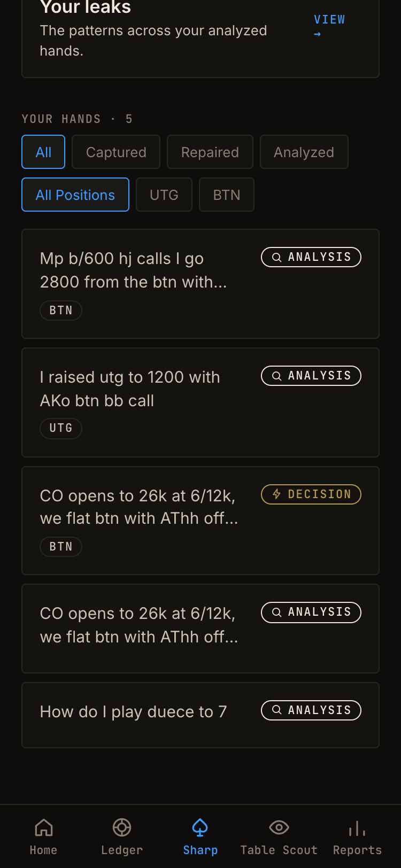Open Table Scout eye icon
401x868 pixels.
(279, 827)
